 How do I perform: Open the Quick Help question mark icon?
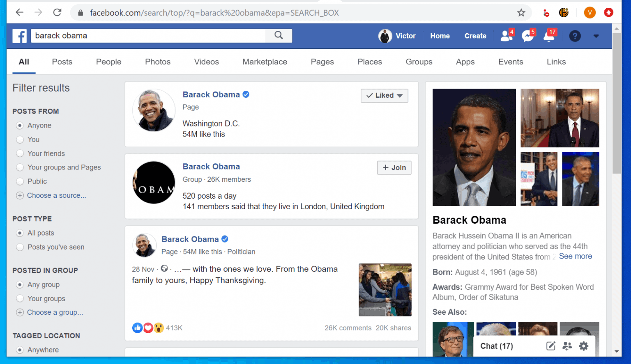pyautogui.click(x=575, y=36)
